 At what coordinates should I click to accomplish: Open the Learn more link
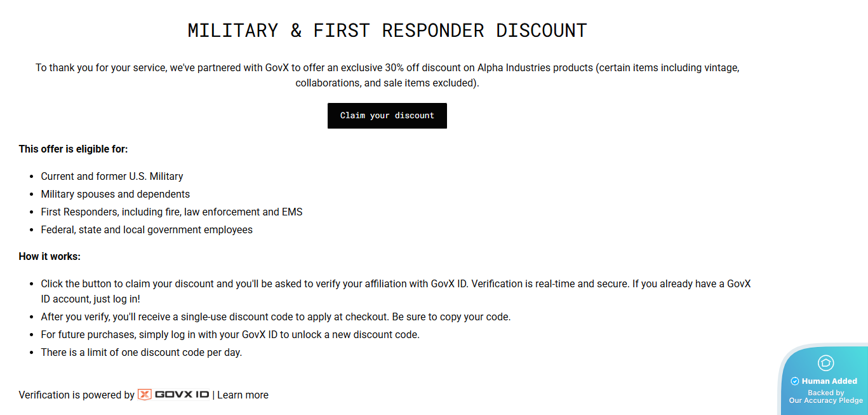pos(243,395)
